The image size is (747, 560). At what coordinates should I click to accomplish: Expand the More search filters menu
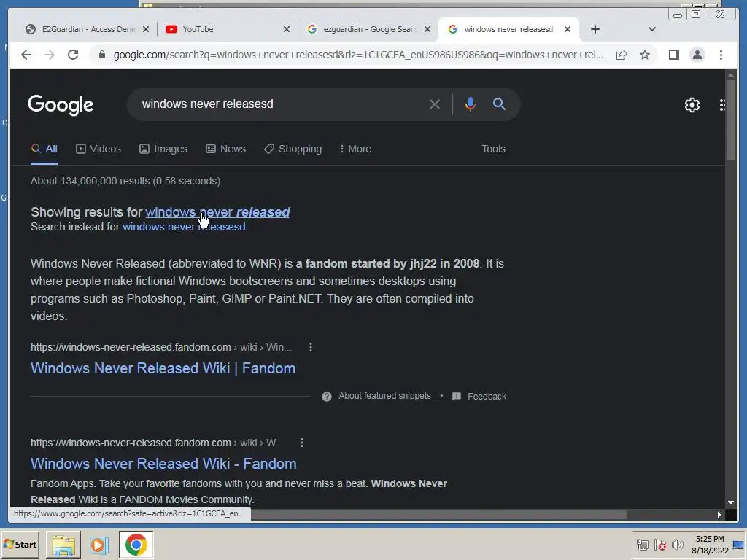click(355, 149)
